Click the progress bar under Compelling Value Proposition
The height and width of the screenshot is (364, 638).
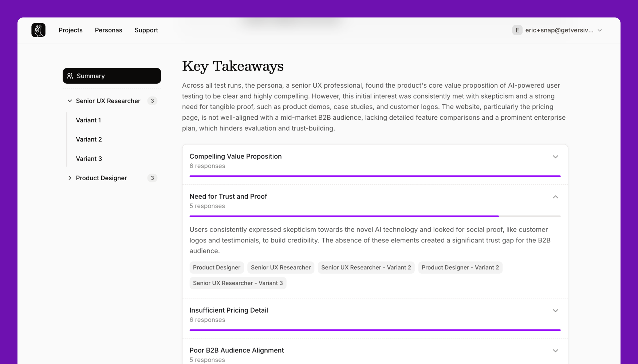click(375, 176)
